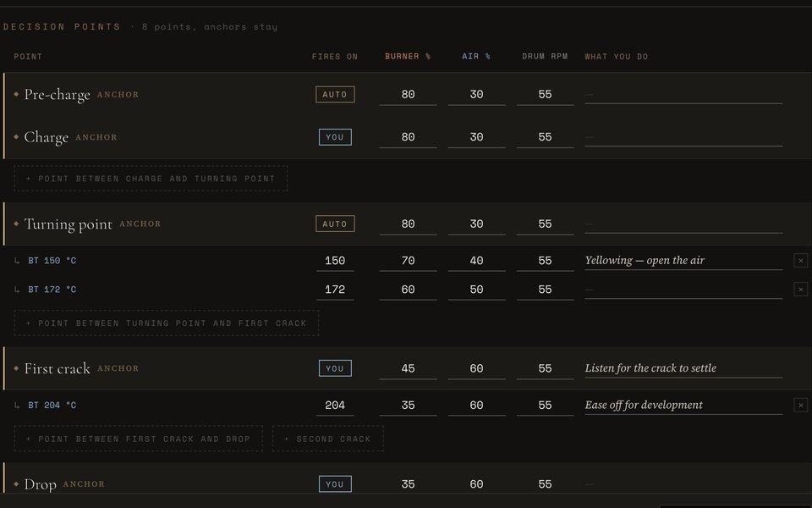Select the 'BT 150 °C' row label
Screen dimensions: 812x508
click(x=52, y=261)
